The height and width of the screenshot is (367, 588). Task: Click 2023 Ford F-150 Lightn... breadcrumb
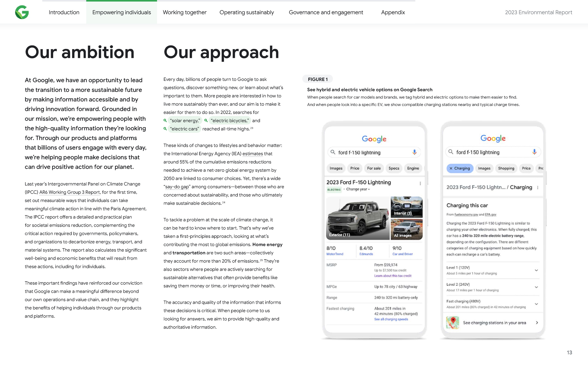(476, 187)
